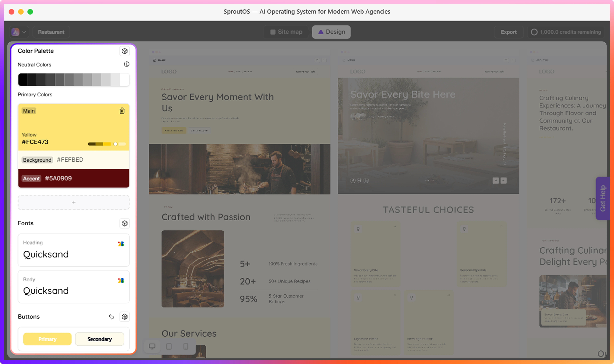614x364 pixels.
Task: Click the 100% Fresh Ingredients text
Action: pos(293,264)
